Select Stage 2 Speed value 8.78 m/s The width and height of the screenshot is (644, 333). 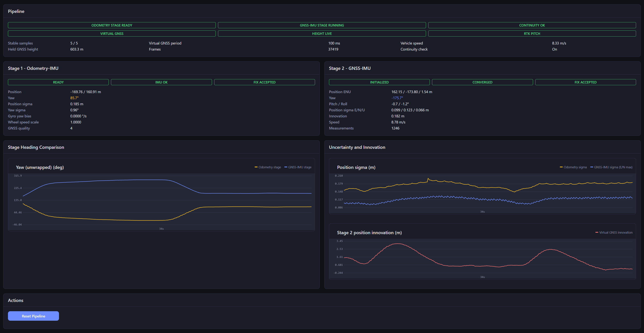point(398,122)
